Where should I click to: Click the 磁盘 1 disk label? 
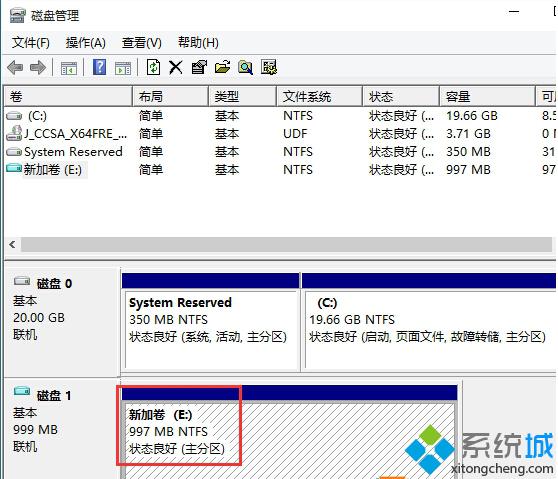pos(53,395)
